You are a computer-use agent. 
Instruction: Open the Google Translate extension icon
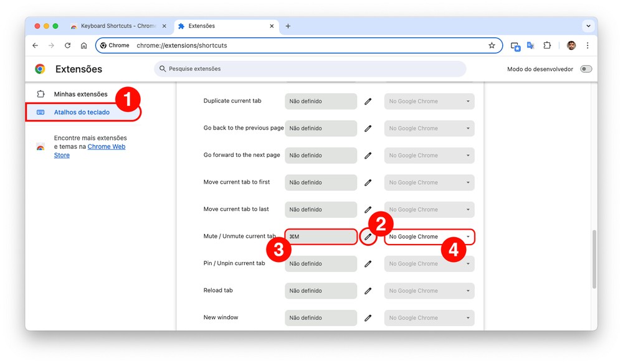click(x=530, y=45)
